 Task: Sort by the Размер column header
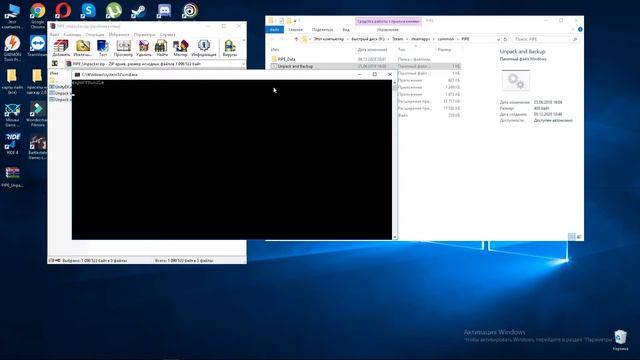pyautogui.click(x=444, y=50)
